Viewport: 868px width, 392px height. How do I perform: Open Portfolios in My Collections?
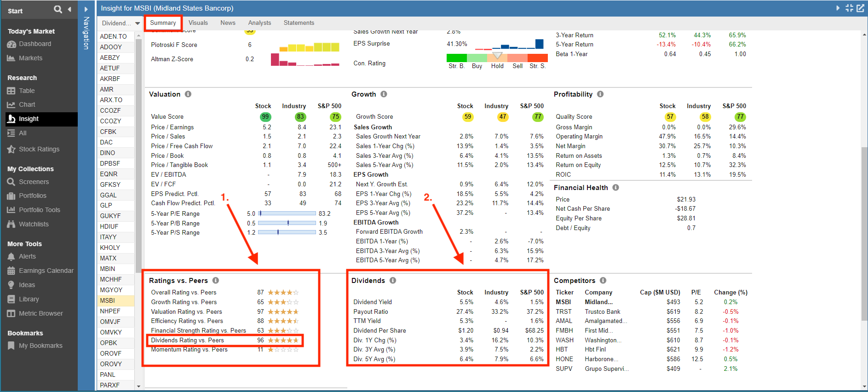pos(32,196)
